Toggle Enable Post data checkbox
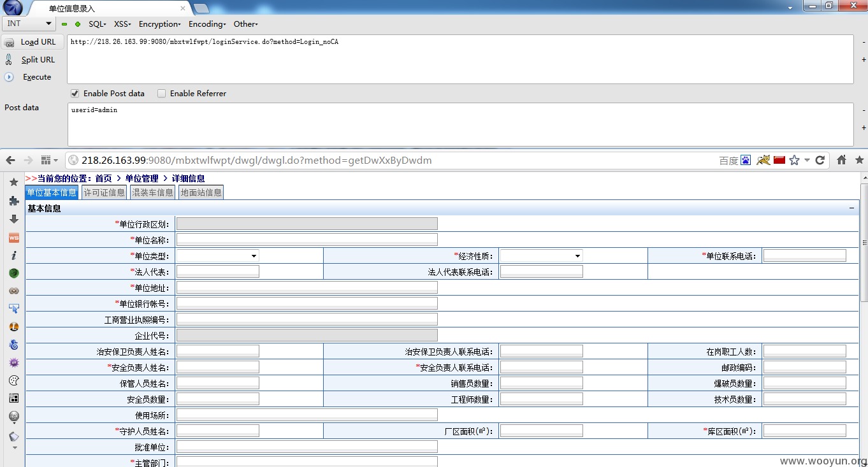 tap(75, 93)
